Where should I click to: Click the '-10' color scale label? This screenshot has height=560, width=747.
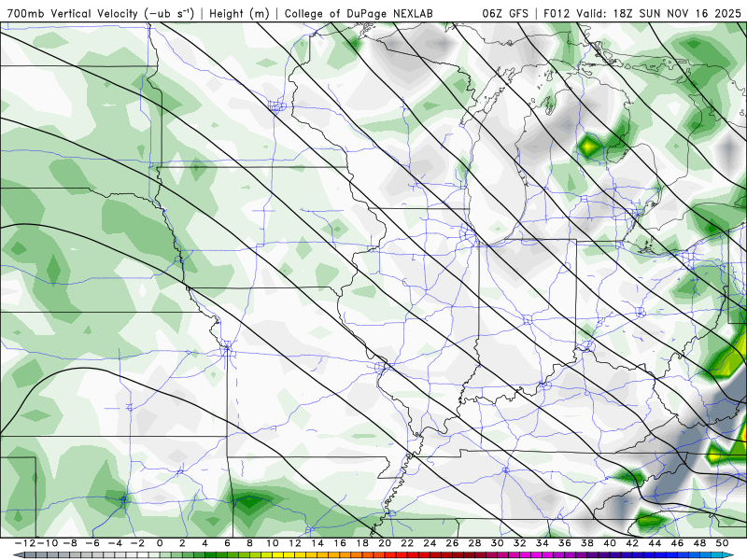coord(47,543)
